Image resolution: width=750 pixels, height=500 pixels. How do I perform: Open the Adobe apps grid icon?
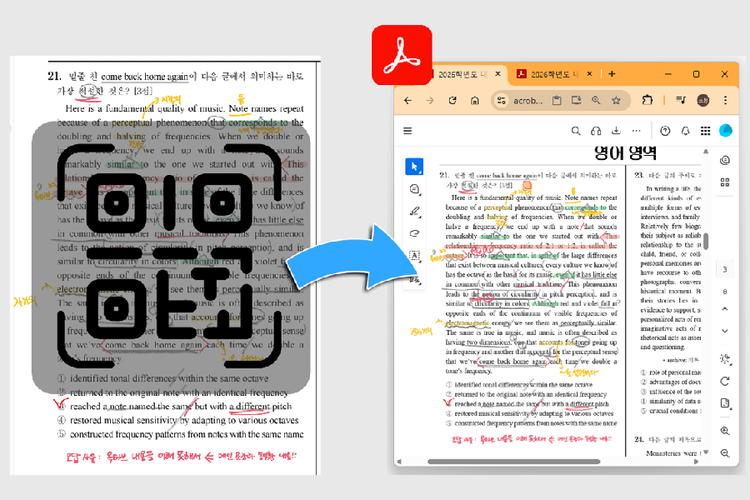[706, 131]
